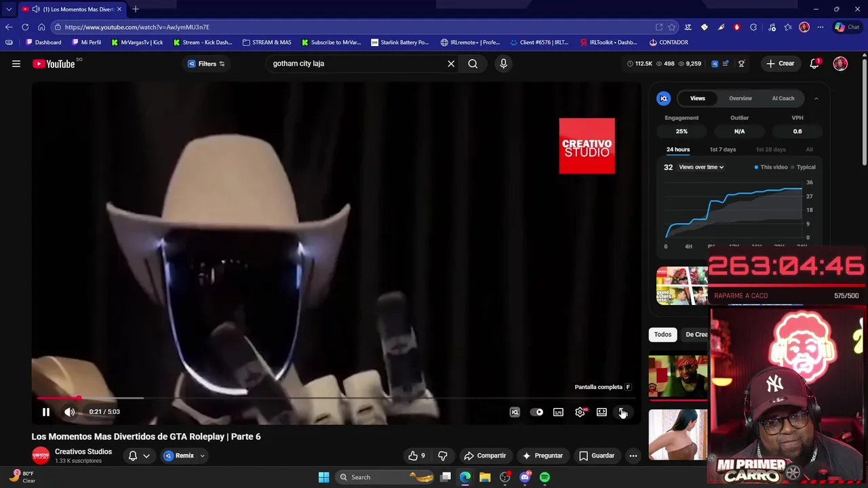
Task: Open browser tab list chevron
Action: (x=9, y=9)
